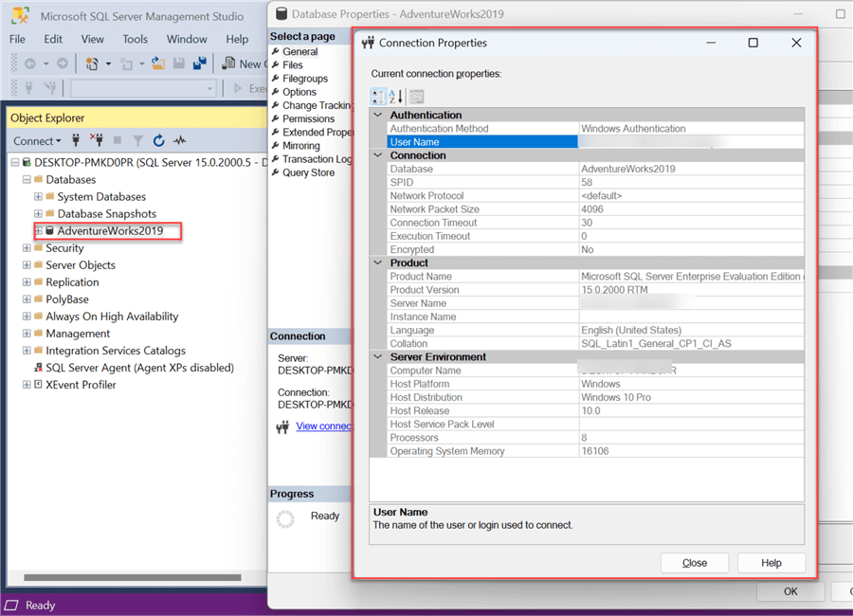853x616 pixels.
Task: Select the Filegroups page
Action: click(305, 79)
